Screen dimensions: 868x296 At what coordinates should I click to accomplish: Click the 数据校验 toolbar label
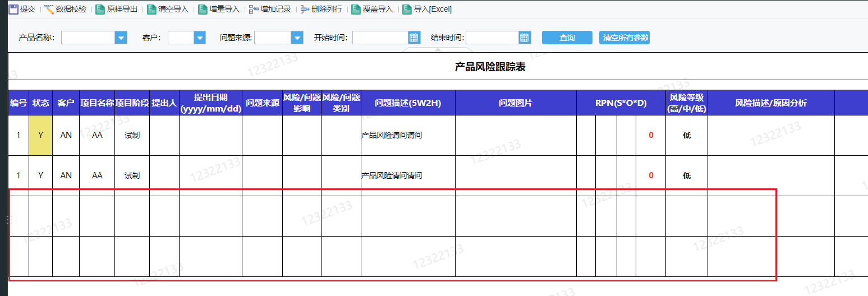pos(71,10)
